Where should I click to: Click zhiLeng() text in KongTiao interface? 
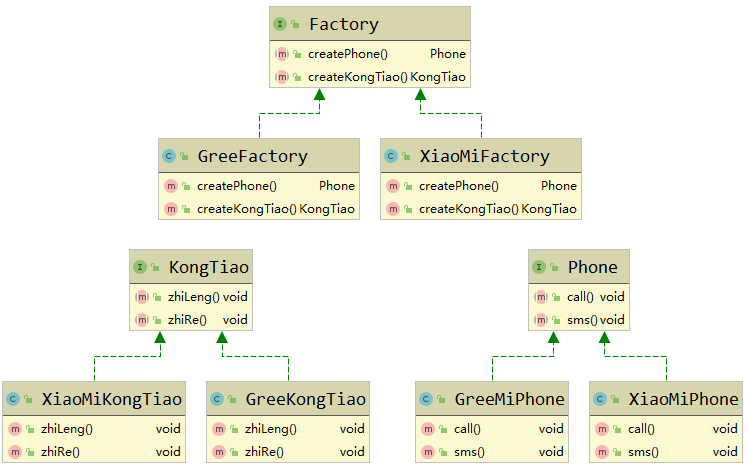pos(194,297)
